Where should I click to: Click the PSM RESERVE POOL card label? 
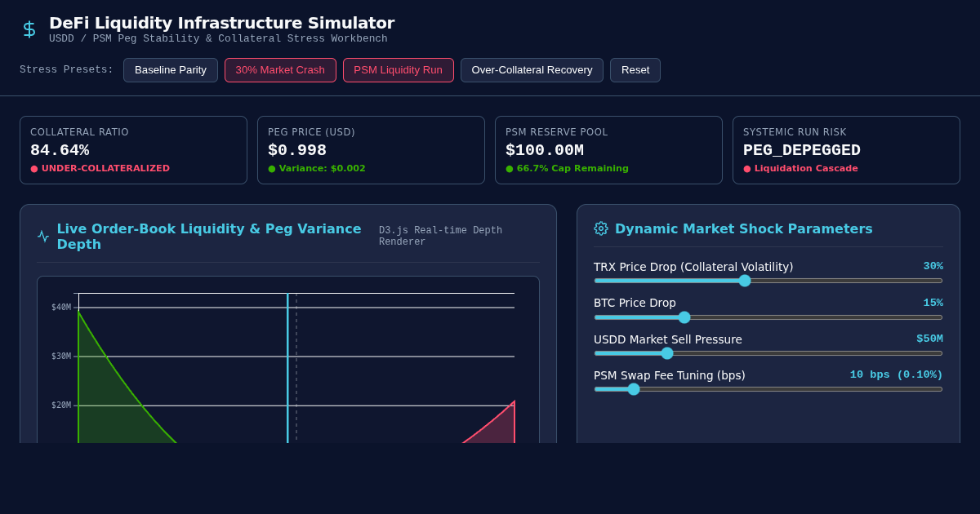tap(557, 132)
